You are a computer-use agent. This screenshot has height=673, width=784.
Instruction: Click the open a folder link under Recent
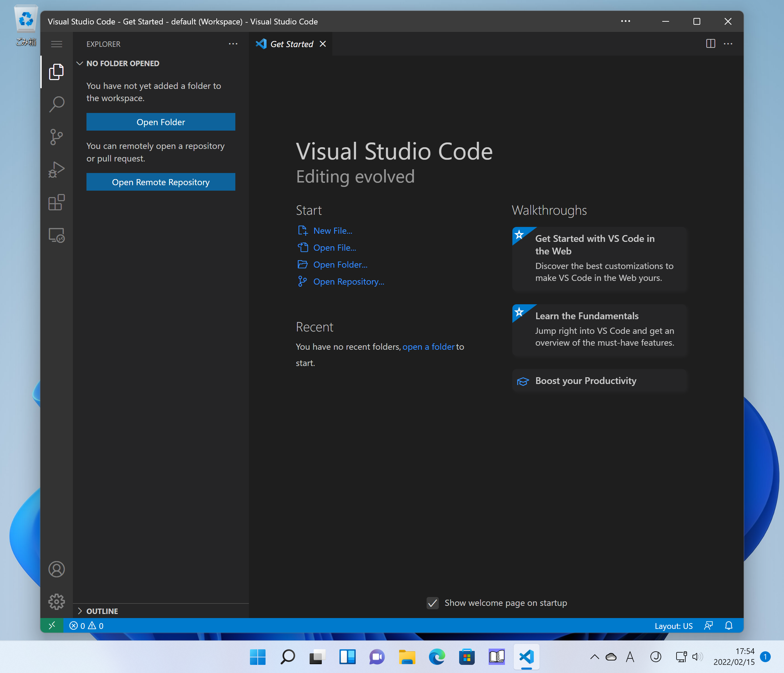(428, 347)
